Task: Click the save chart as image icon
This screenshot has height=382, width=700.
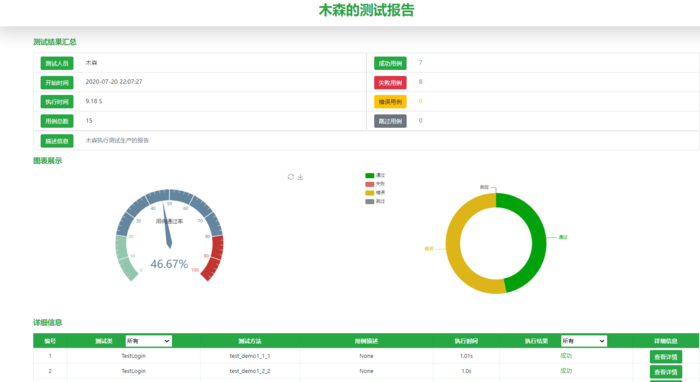Action: tap(300, 177)
